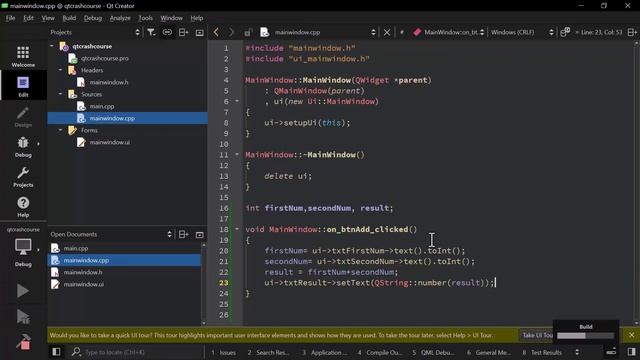
Task: Open Design mode
Action: 23,116
